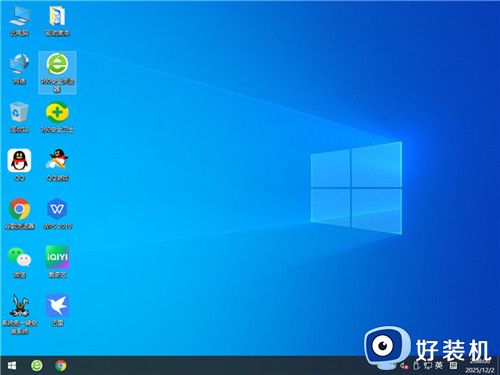
Task: Open the calendar from the 2025/12/2 date
Action: coord(480,370)
